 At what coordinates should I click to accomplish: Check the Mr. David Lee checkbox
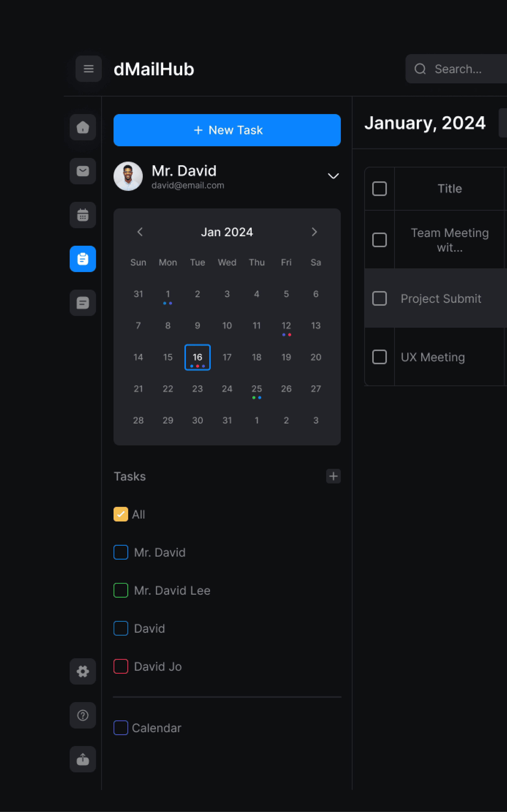pyautogui.click(x=121, y=590)
